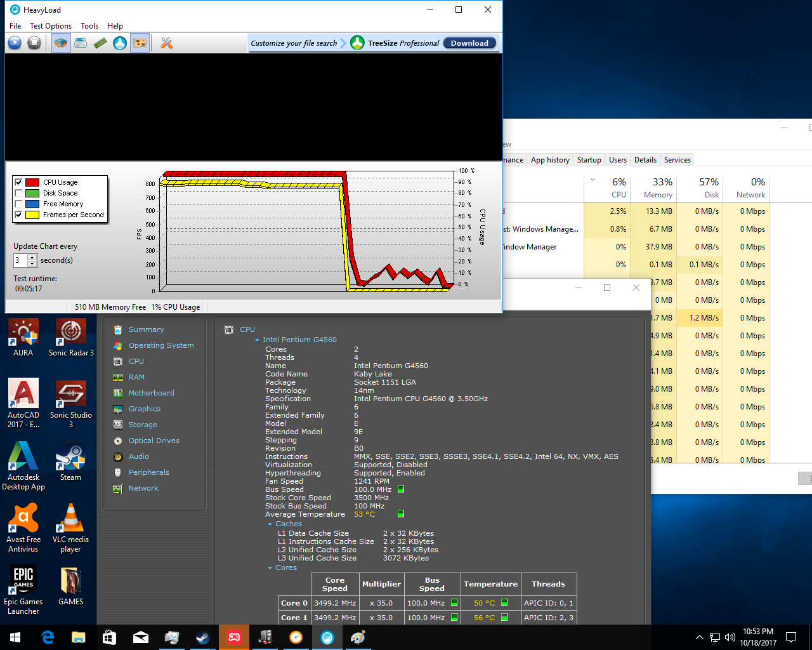The width and height of the screenshot is (812, 650).
Task: Open File Explorer from the taskbar
Action: 79,637
